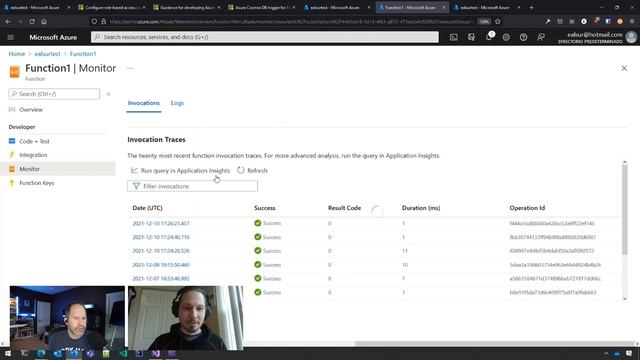This screenshot has height=360, width=640.
Task: Switch to the Configure role-based access browser tab
Action: tap(111, 7)
